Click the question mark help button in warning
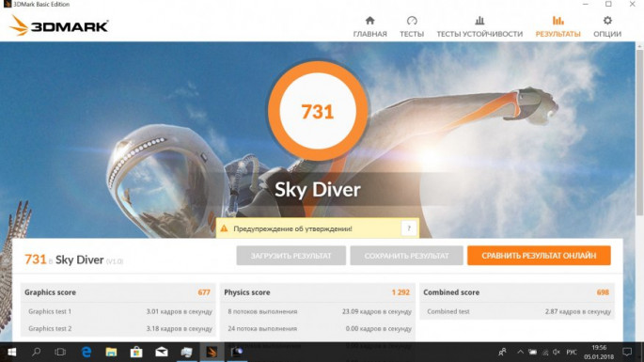The height and width of the screenshot is (362, 644). click(409, 228)
